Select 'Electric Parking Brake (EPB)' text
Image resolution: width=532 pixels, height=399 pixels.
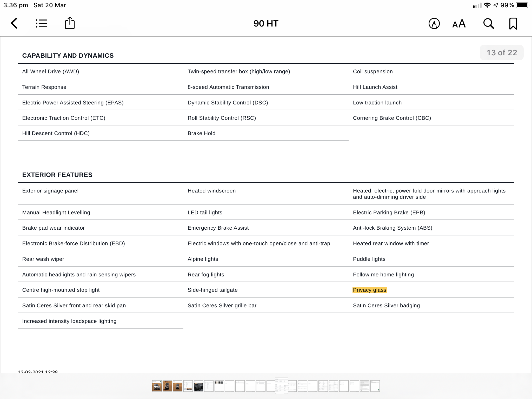pos(389,212)
